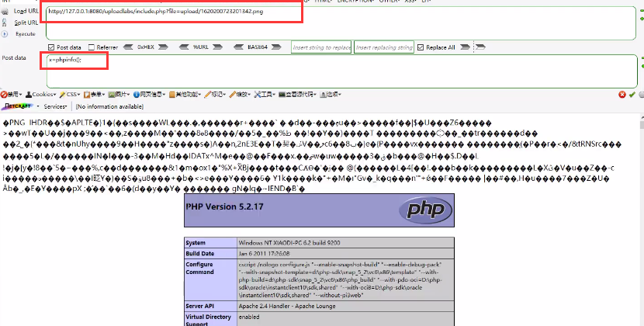Open the CSS dropdown menu
The height and width of the screenshot is (326, 644).
pyautogui.click(x=71, y=95)
